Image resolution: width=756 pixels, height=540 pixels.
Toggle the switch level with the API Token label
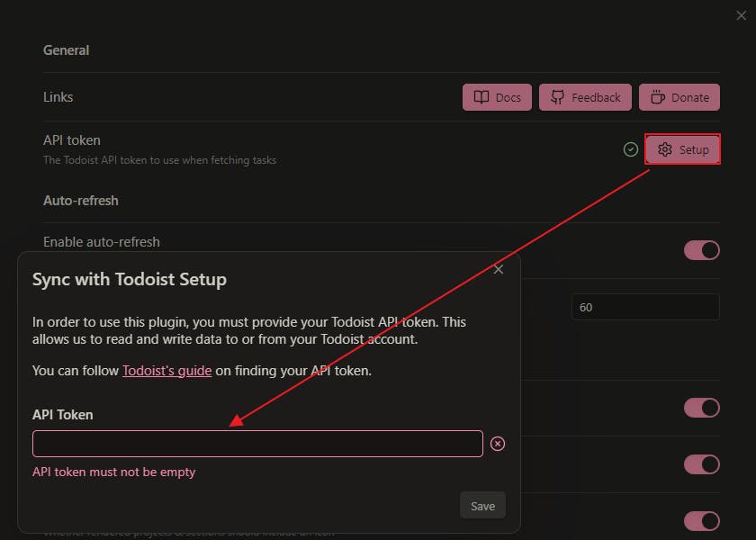pyautogui.click(x=702, y=408)
